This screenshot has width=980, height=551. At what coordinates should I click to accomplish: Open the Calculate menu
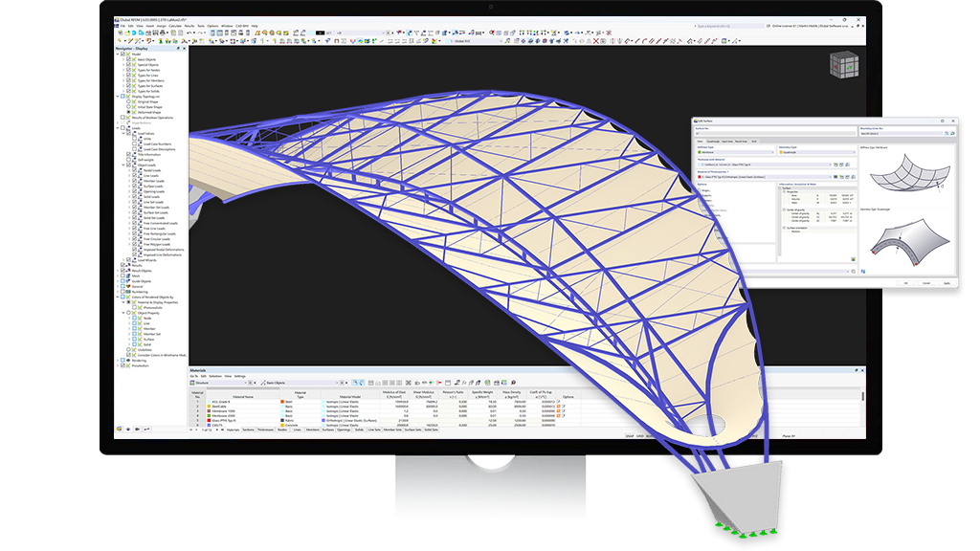click(x=176, y=26)
